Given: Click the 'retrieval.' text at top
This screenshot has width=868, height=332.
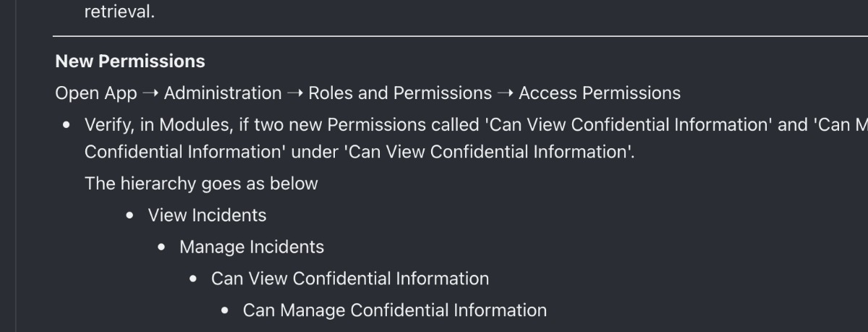Looking at the screenshot, I should (x=119, y=12).
